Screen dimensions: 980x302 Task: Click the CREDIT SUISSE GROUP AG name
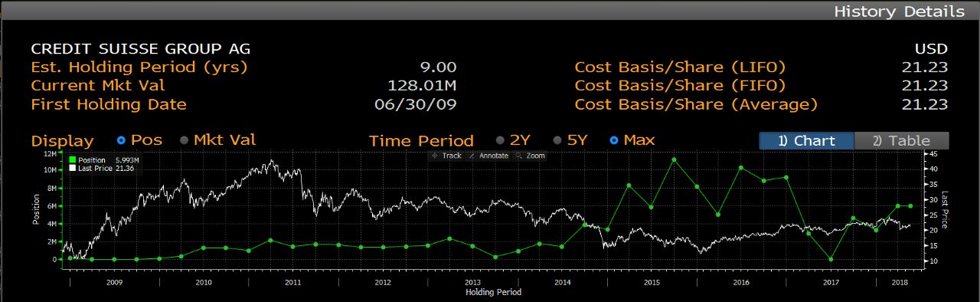[x=140, y=49]
